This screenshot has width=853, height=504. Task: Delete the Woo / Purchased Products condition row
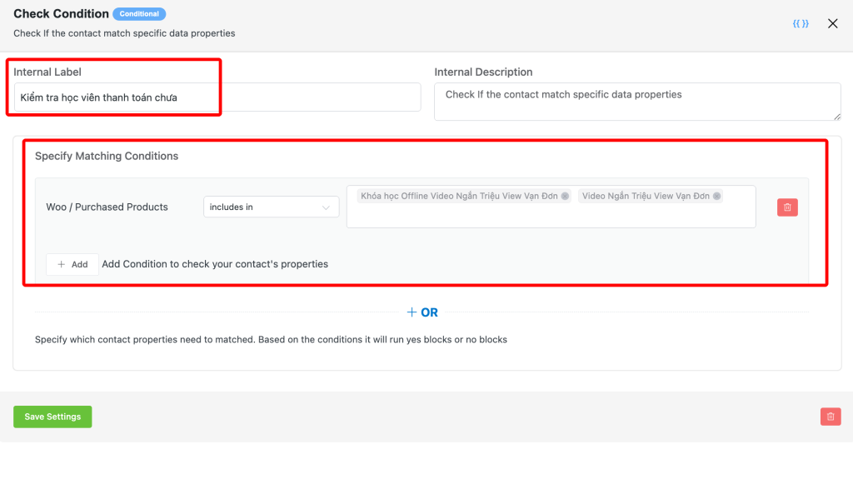[x=787, y=207]
